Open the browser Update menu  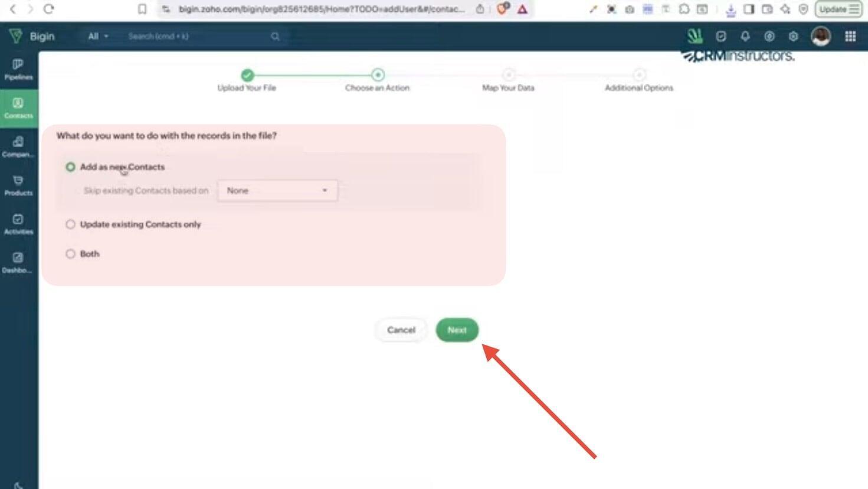(x=838, y=9)
